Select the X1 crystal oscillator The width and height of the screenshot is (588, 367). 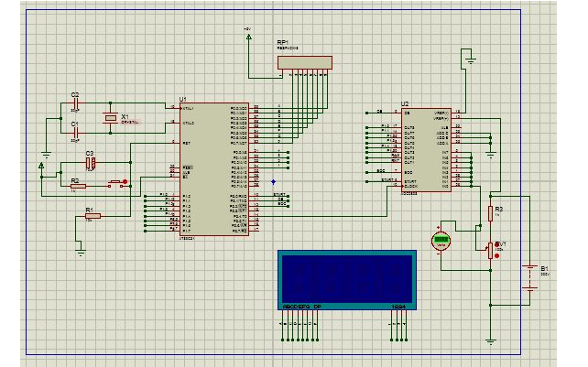click(x=110, y=118)
